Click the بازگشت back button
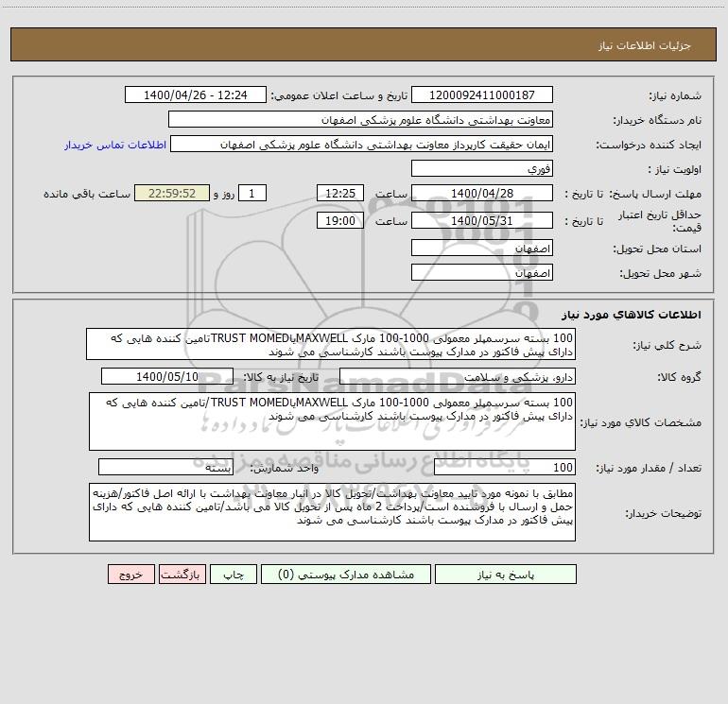Viewport: 728px width, 704px height. (182, 575)
